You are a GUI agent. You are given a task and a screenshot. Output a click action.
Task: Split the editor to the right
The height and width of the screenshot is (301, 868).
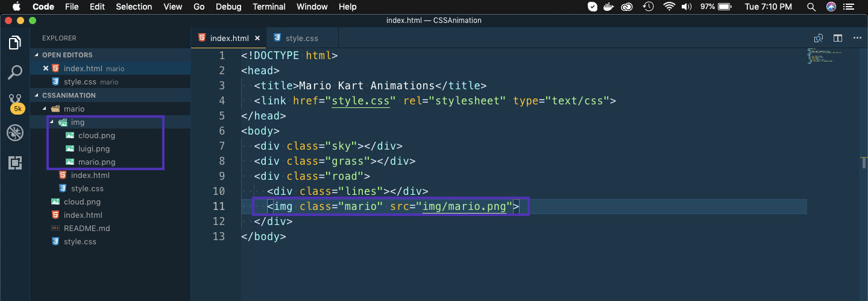838,38
